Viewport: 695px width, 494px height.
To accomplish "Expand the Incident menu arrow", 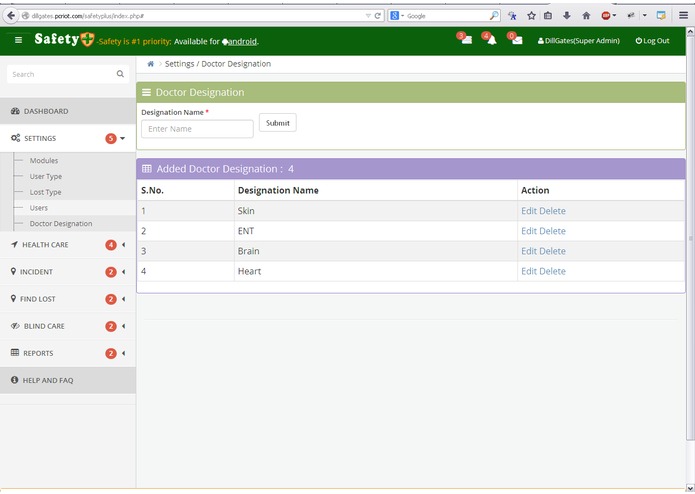I will [x=124, y=272].
